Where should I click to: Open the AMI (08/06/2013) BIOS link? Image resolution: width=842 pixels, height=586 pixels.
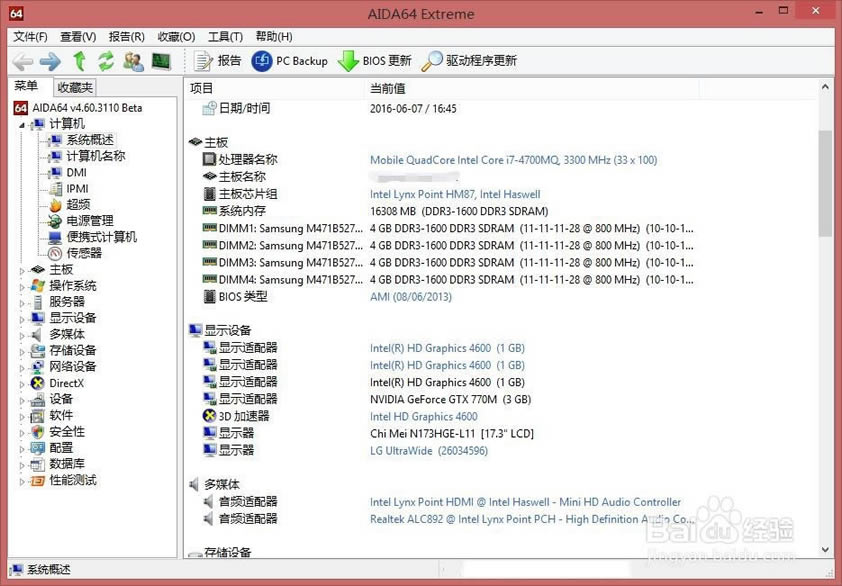click(411, 297)
